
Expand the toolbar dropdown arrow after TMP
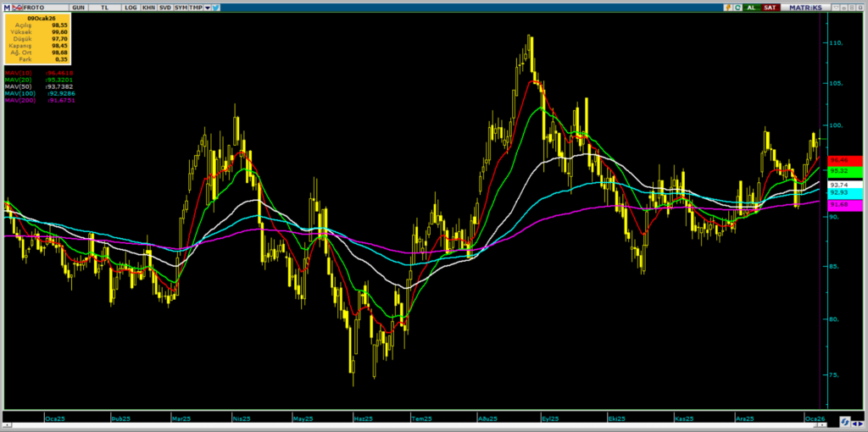(x=208, y=7)
